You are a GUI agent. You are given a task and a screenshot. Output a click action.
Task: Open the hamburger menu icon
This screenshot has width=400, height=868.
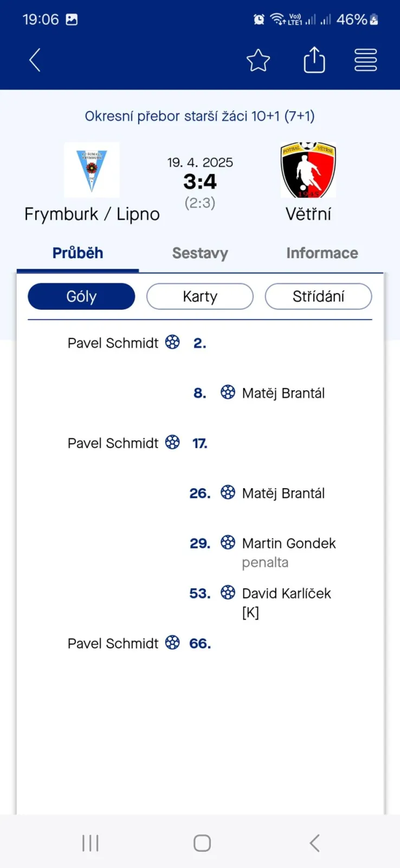[366, 60]
